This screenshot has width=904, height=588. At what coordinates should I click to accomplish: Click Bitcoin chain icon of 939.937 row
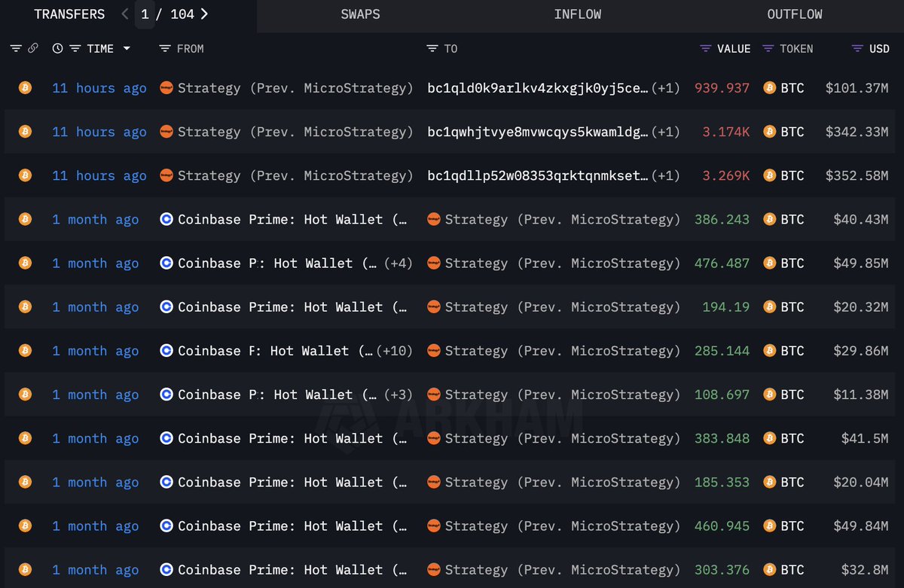point(25,88)
